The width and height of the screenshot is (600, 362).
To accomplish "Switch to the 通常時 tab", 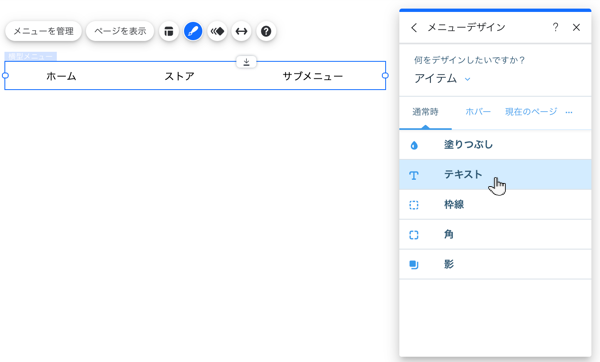I will [425, 112].
